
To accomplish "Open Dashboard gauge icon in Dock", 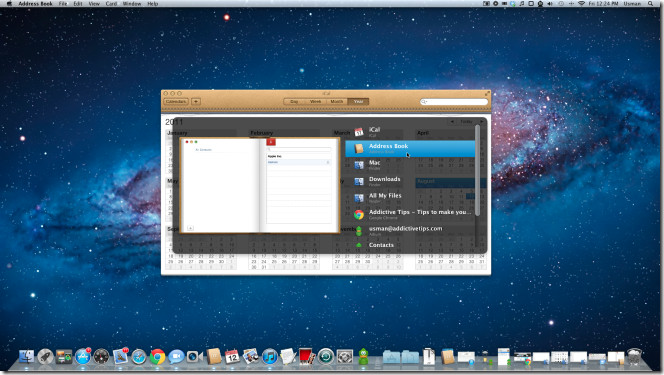I will [x=102, y=357].
